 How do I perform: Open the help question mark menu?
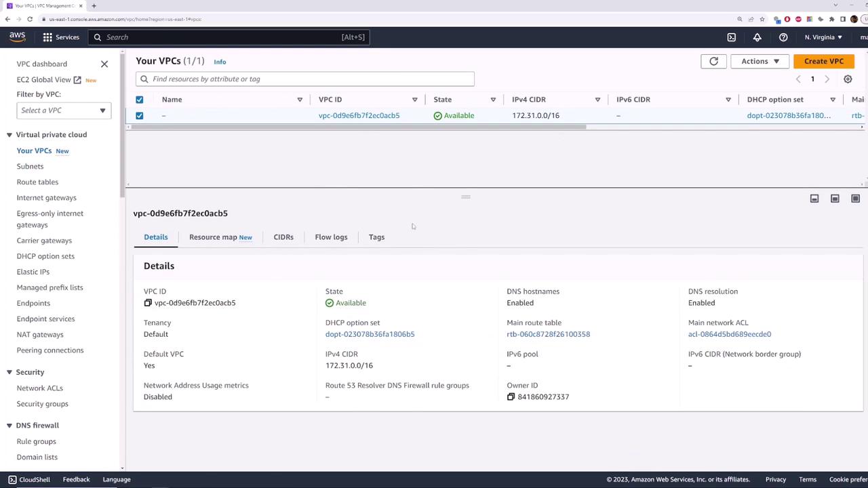[783, 37]
